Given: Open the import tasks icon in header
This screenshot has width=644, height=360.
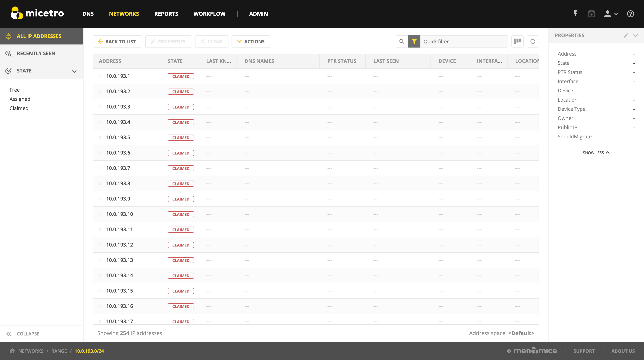Looking at the screenshot, I should click(x=591, y=14).
